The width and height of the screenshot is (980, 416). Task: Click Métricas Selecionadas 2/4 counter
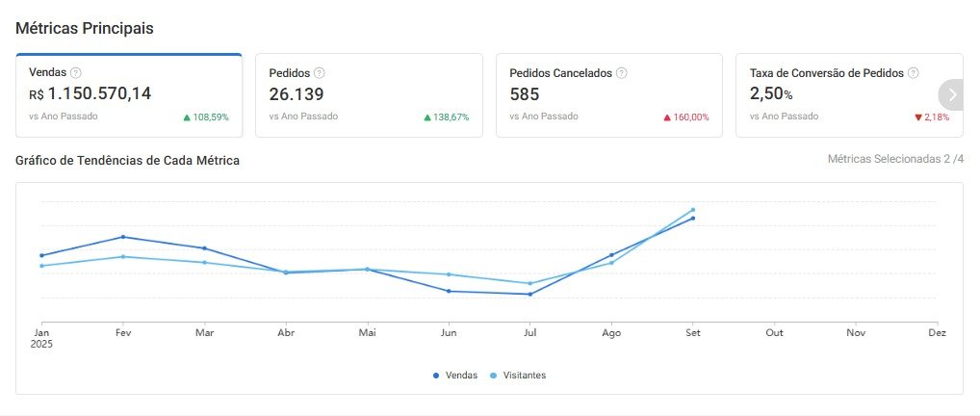894,159
